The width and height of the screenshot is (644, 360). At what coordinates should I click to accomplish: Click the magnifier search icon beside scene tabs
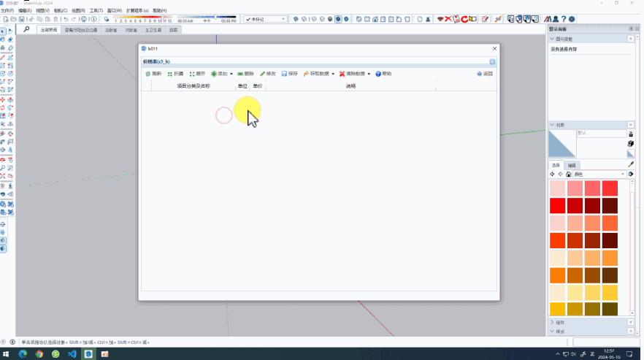click(27, 30)
